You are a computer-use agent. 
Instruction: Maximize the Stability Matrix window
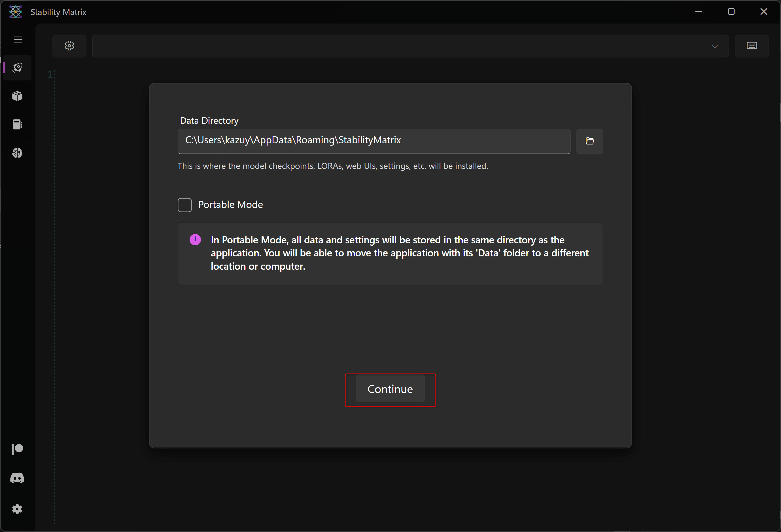731,12
